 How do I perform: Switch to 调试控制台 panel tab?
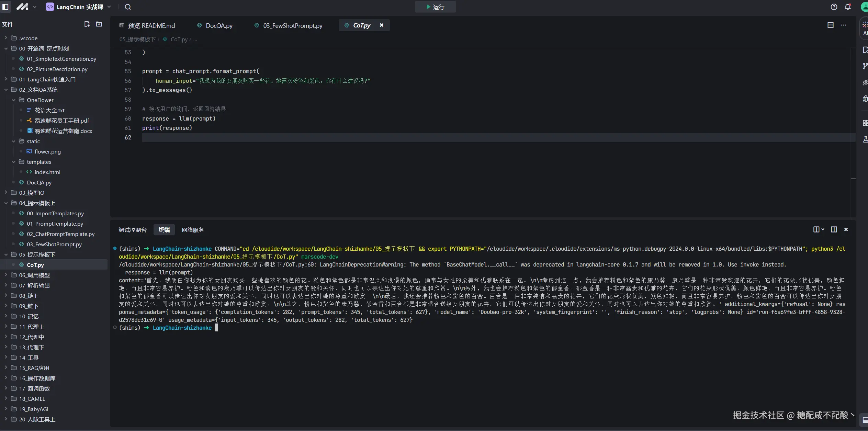(x=133, y=230)
